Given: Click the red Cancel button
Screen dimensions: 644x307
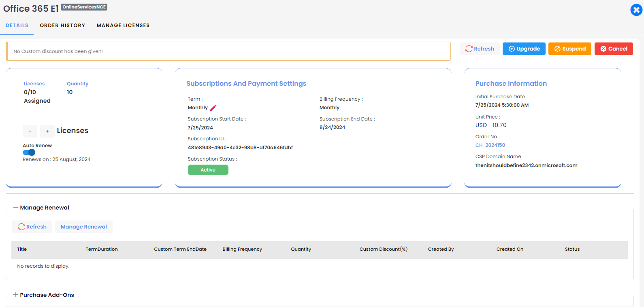Looking at the screenshot, I should (x=614, y=49).
